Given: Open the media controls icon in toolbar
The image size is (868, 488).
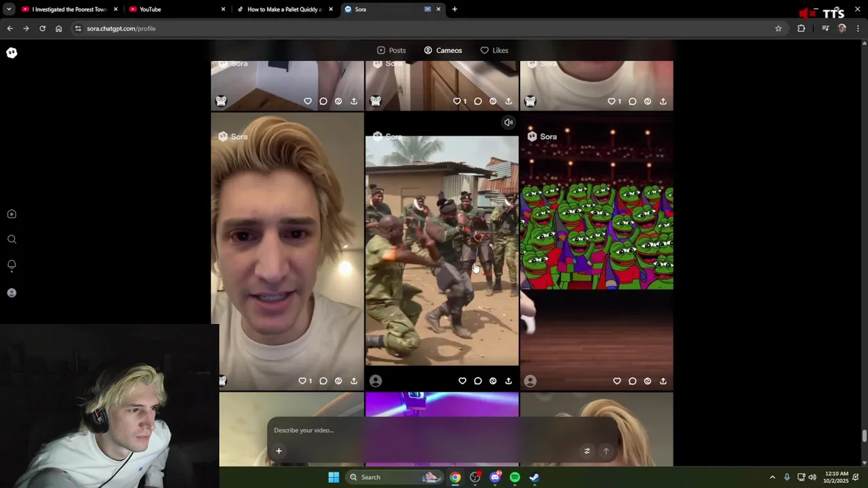Looking at the screenshot, I should [x=825, y=28].
